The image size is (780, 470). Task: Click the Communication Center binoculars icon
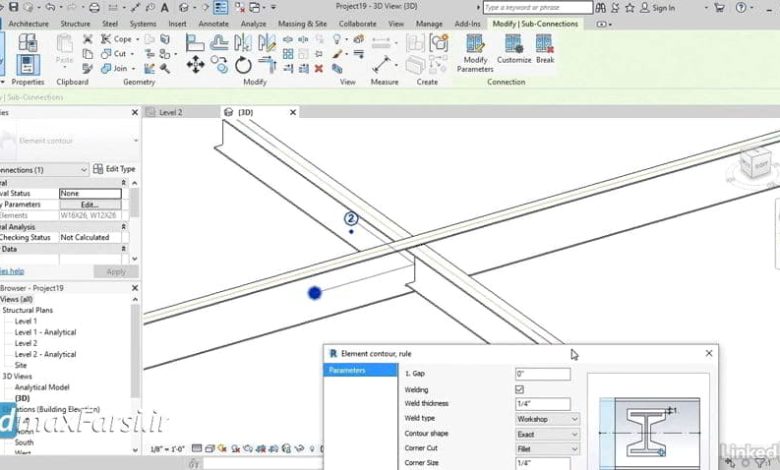[600, 7]
